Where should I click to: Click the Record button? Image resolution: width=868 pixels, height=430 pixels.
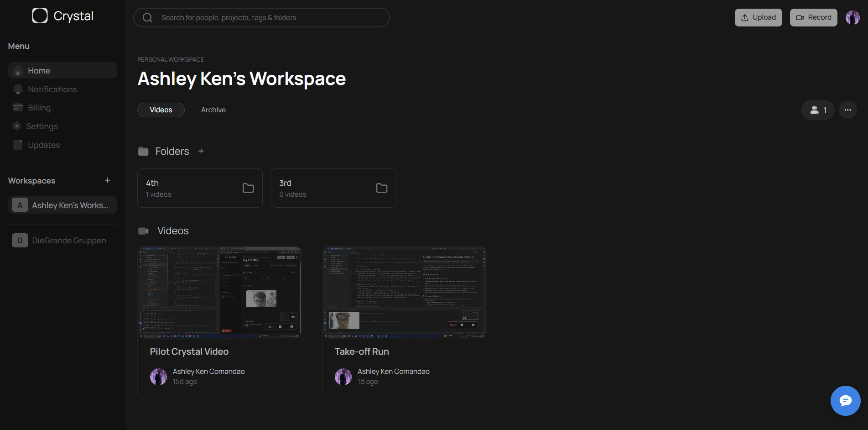(x=813, y=17)
